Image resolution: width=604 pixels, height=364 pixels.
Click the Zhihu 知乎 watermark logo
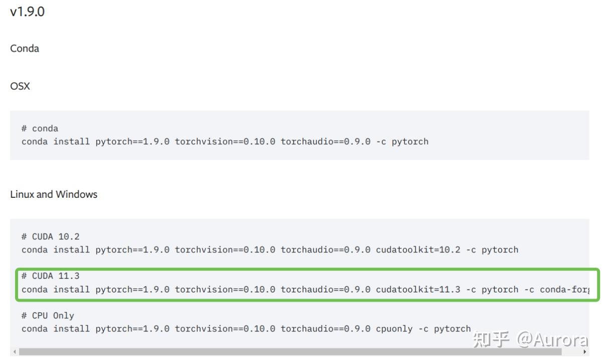[491, 340]
